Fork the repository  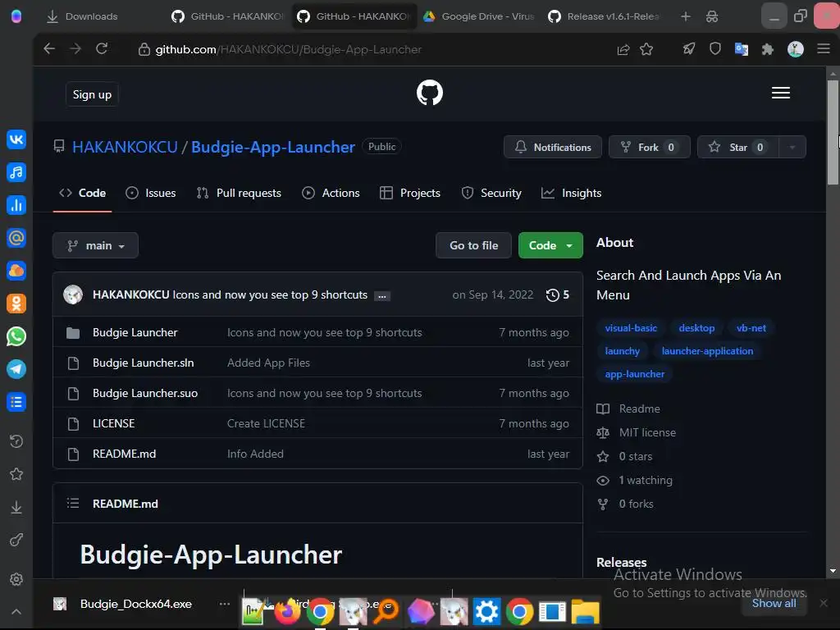650,147
